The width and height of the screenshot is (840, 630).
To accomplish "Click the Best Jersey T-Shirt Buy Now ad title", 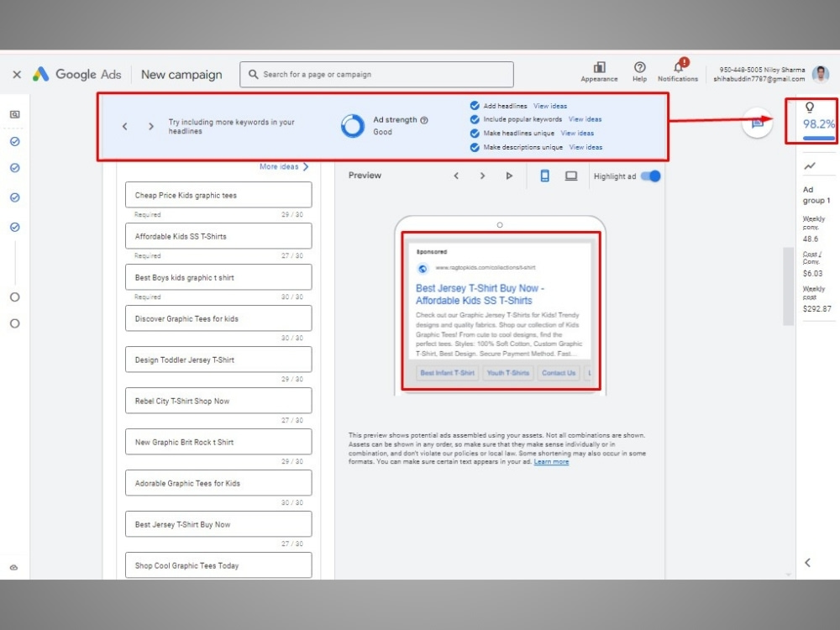I will [480, 294].
